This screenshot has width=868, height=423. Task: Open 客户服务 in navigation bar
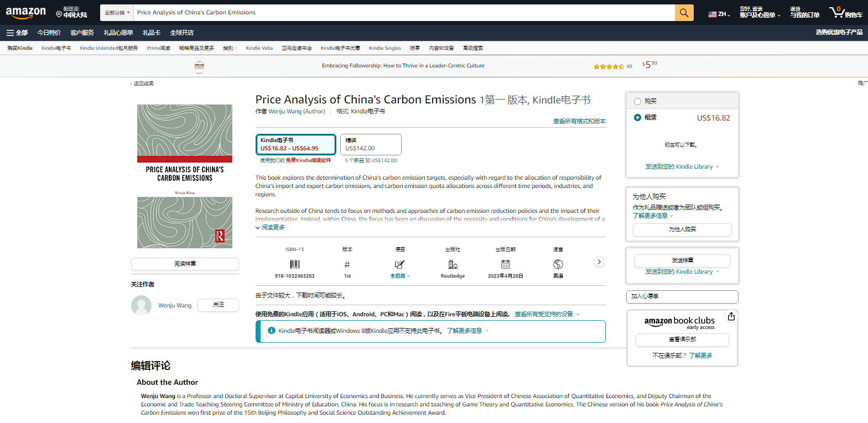82,33
